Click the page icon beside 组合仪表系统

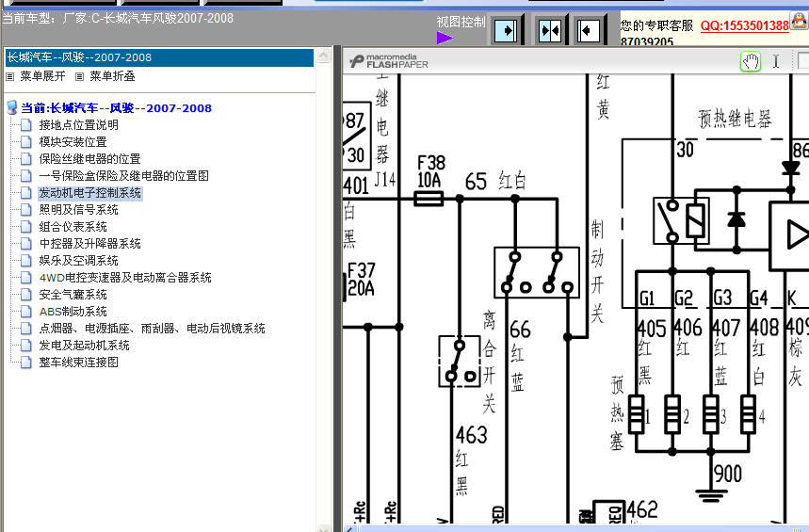tap(26, 227)
